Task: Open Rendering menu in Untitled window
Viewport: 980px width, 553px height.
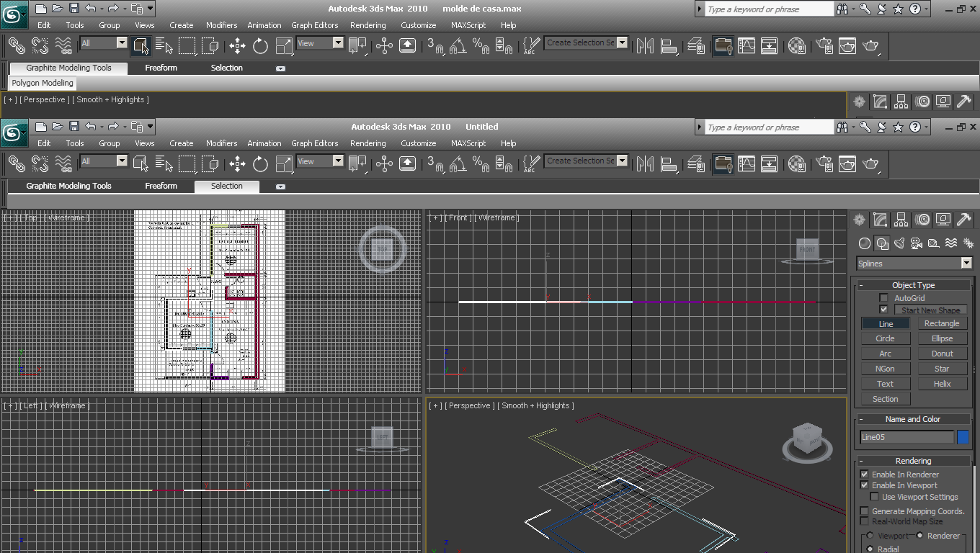Action: 368,143
